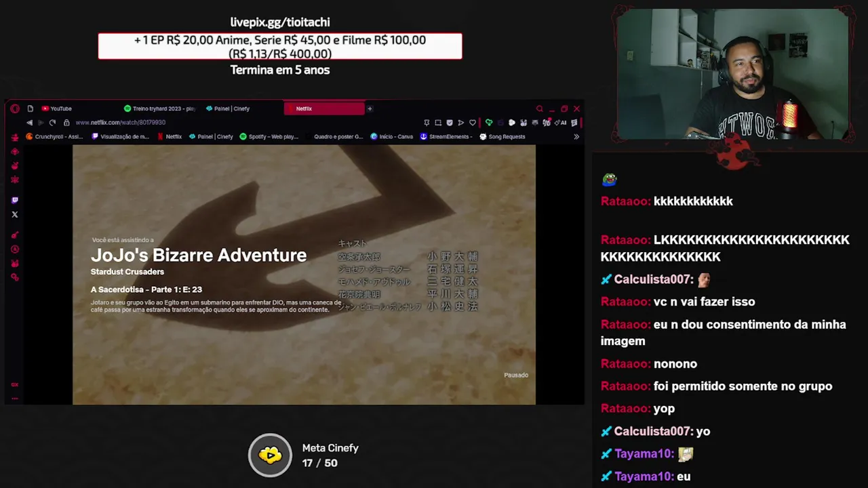This screenshot has height=488, width=868.
Task: Click Rataaoo's 'vc n vai fazer isso' message
Action: [x=704, y=302]
